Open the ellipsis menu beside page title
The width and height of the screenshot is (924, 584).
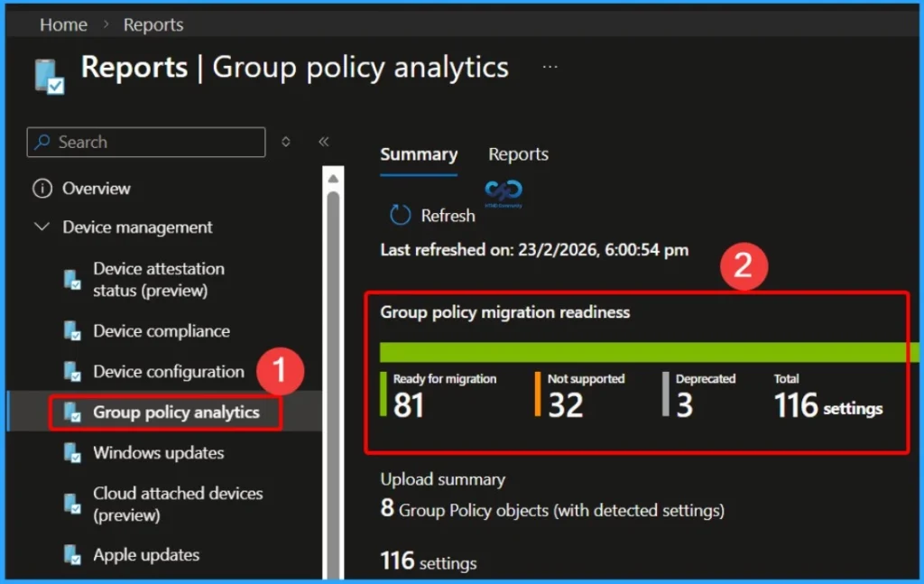click(x=550, y=66)
